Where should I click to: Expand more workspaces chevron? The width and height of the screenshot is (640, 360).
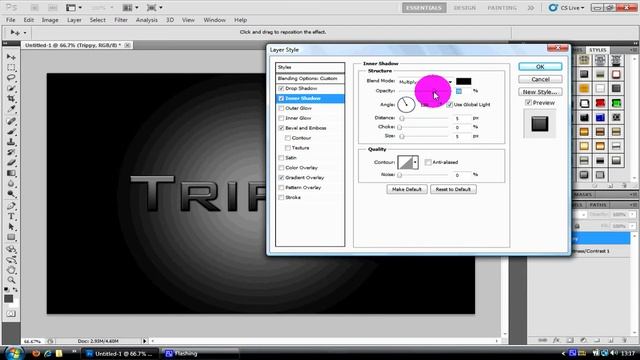[531, 8]
